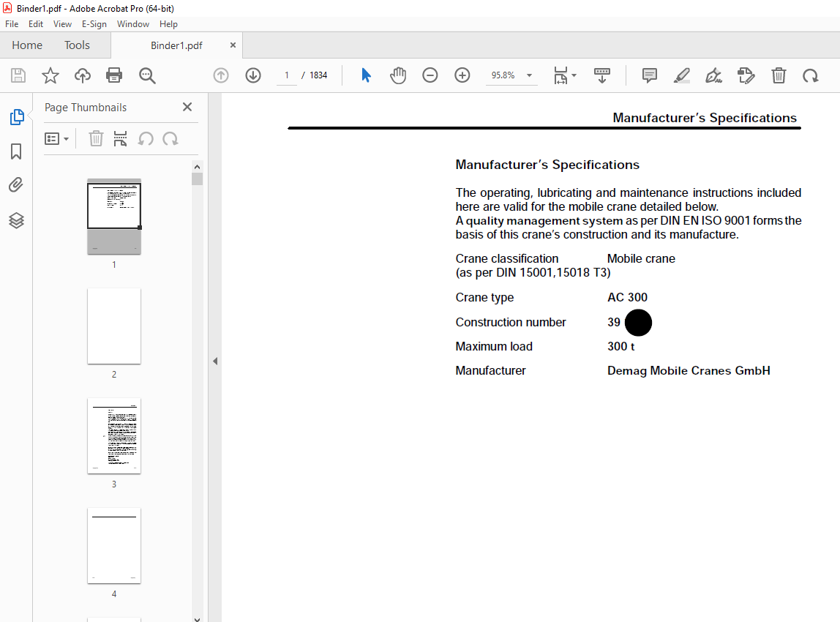Viewport: 840px width, 622px height.
Task: Go to next page arrow
Action: (x=253, y=75)
